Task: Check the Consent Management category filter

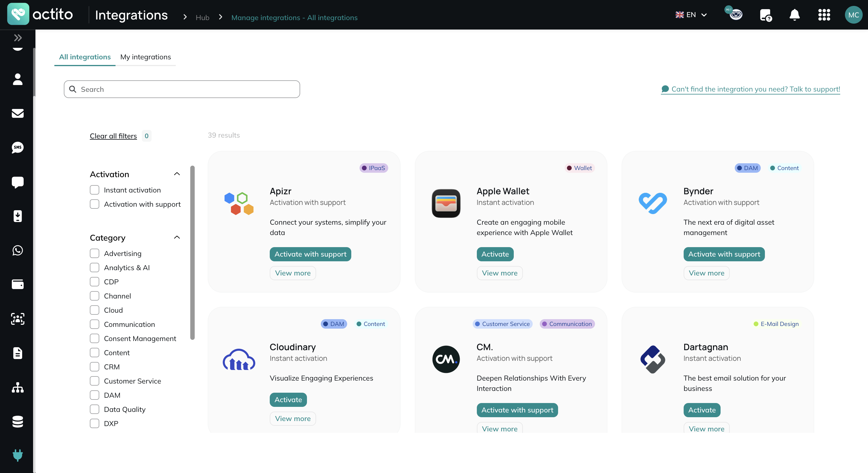Action: point(94,338)
